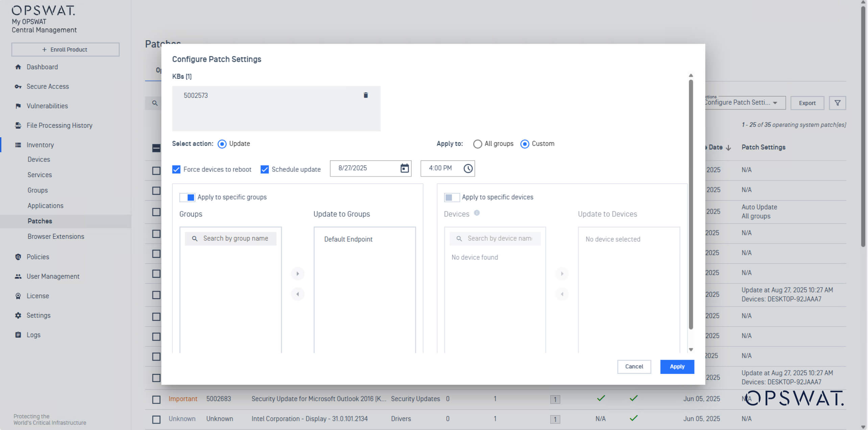Click the Dashboard icon in sidebar
This screenshot has width=868, height=430.
(x=18, y=67)
